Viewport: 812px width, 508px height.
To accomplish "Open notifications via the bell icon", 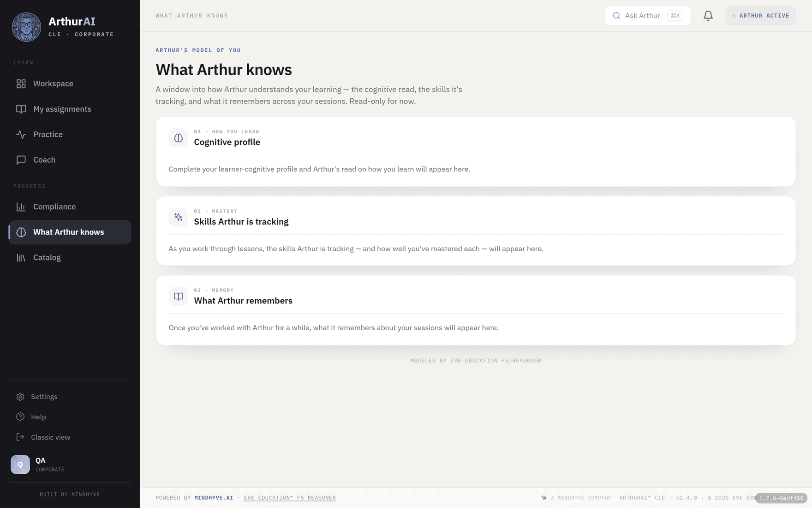I will tap(708, 16).
